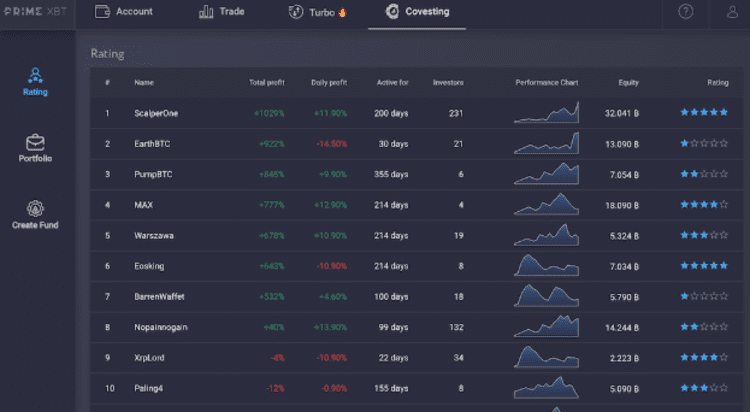
Task: Open the Turbo tab
Action: coord(316,12)
